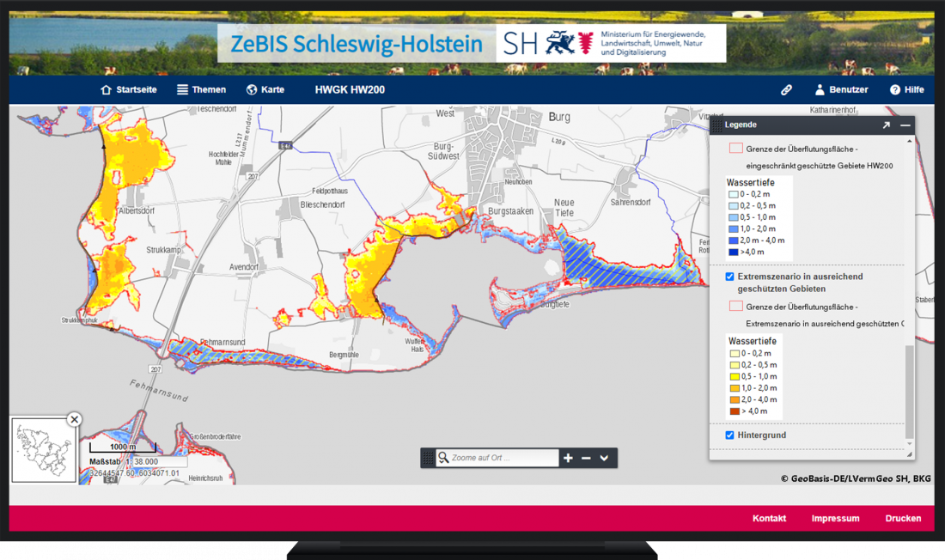Collapse the Legende panel using the minus control
Screen dimensions: 945x560
click(x=905, y=124)
